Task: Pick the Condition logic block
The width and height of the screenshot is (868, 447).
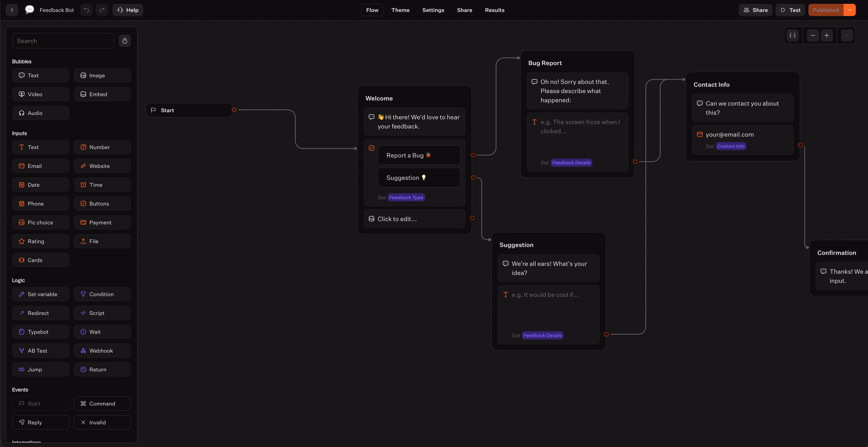Action: pyautogui.click(x=102, y=294)
